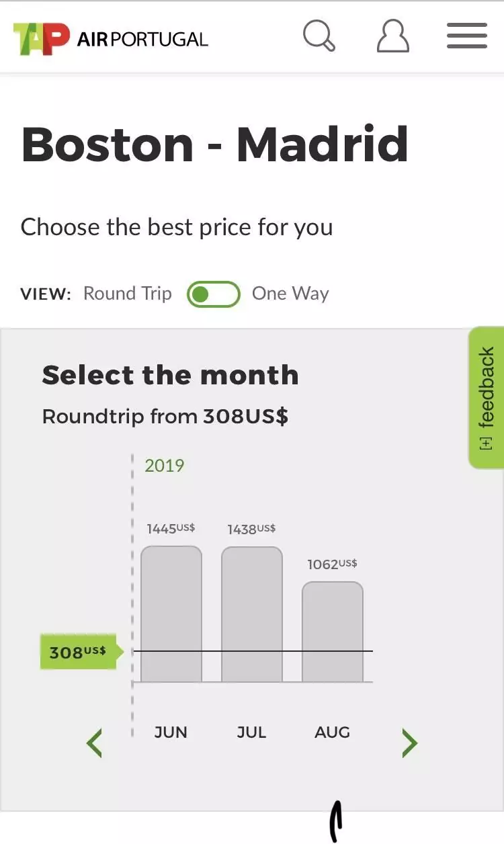The width and height of the screenshot is (504, 844).
Task: Open the user account profile icon
Action: click(x=393, y=35)
